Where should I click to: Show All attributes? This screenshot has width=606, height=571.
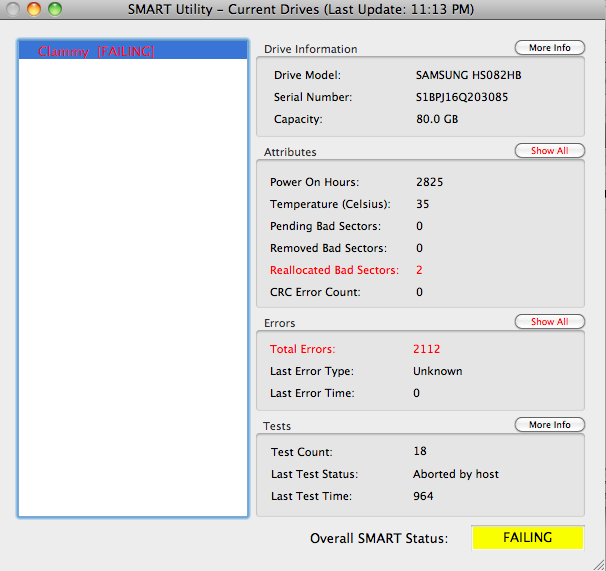click(550, 150)
